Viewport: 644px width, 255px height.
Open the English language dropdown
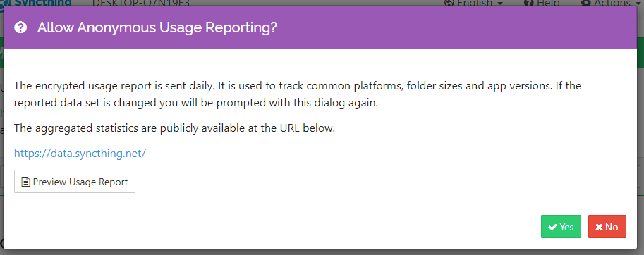point(474,3)
